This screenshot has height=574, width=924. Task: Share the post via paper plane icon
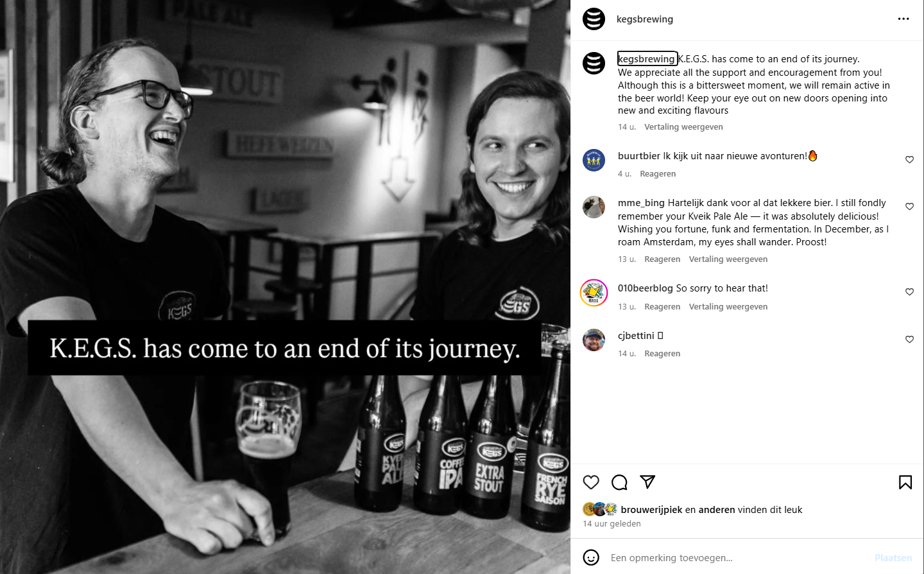pyautogui.click(x=647, y=482)
